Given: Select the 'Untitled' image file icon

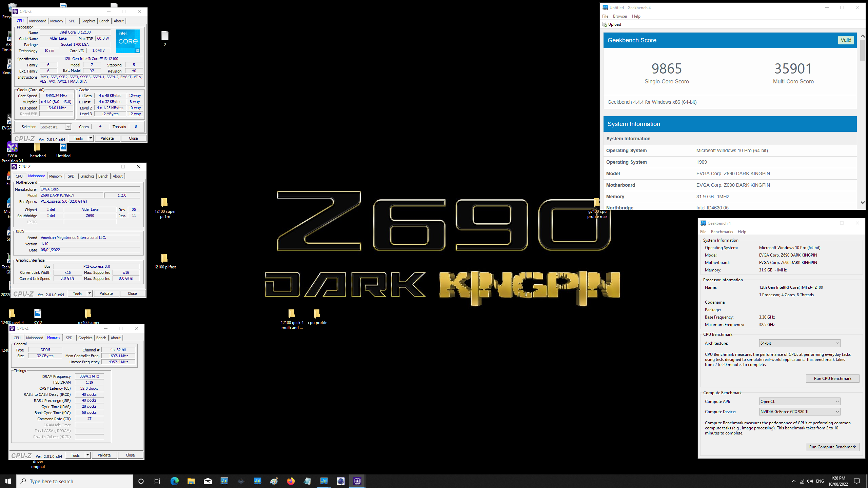Looking at the screenshot, I should 63,150.
